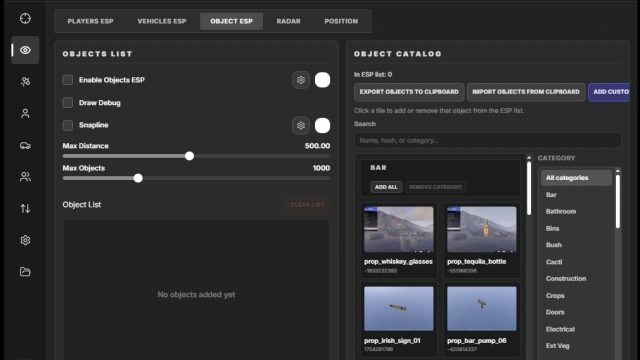
Task: Open the crosshair aimbot section in sidebar
Action: pos(25,18)
